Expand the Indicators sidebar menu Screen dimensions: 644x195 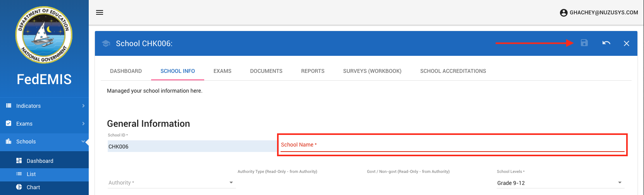[x=44, y=106]
